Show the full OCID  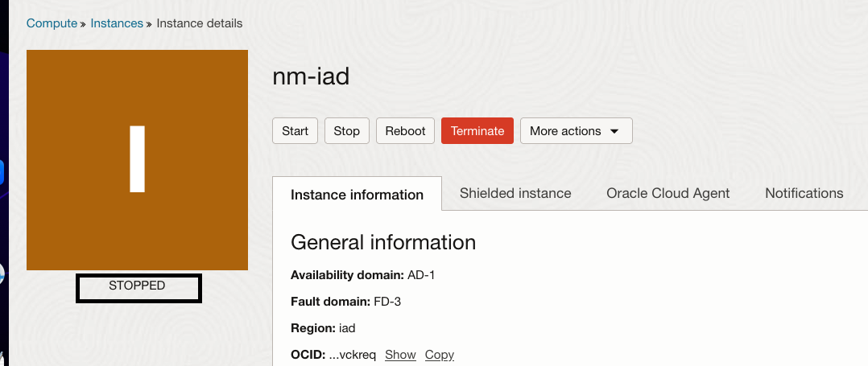tap(400, 355)
